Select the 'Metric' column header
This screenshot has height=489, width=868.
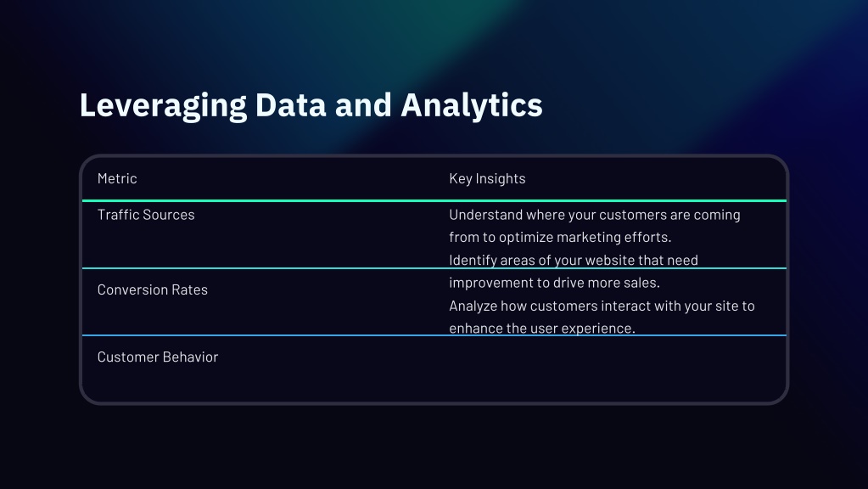117,178
